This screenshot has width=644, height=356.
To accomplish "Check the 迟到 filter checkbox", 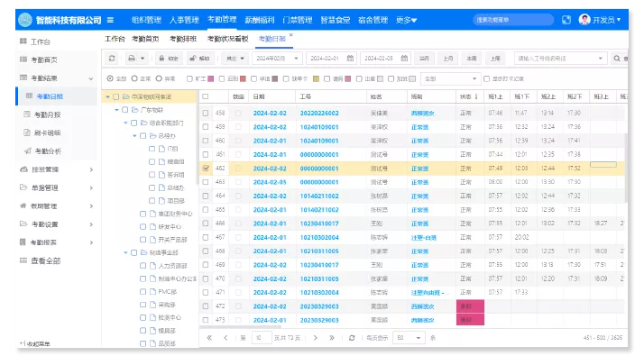I will [221, 78].
